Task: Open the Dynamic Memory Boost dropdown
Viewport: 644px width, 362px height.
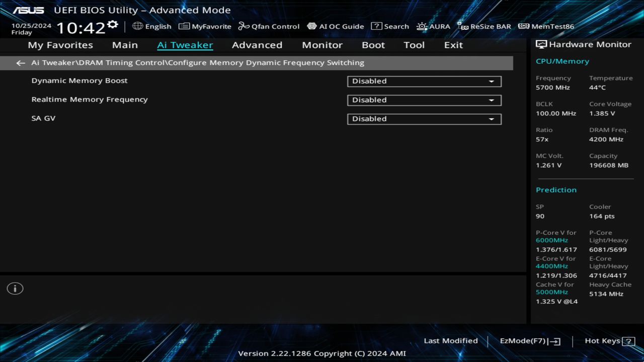Action: (x=424, y=81)
